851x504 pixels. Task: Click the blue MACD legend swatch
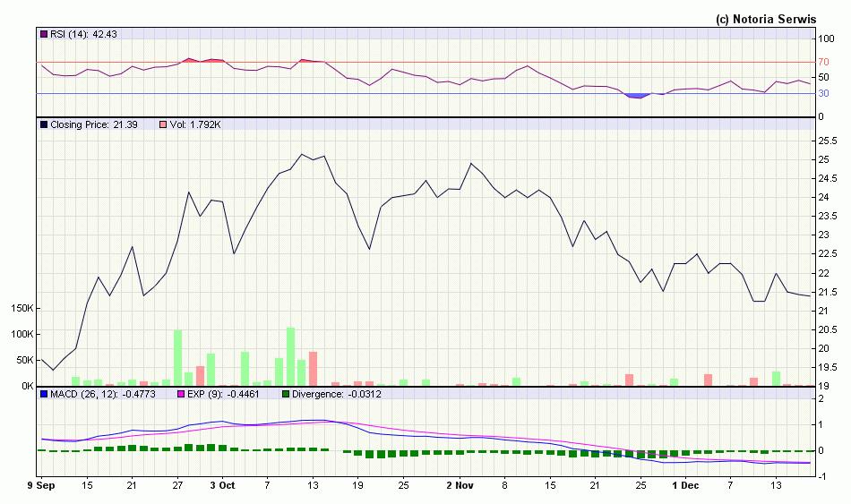click(x=44, y=395)
